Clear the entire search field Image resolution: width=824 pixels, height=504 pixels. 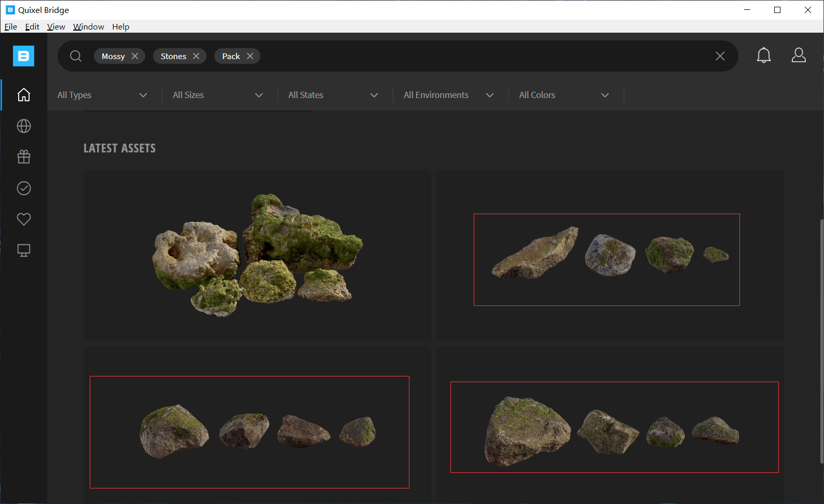[720, 56]
